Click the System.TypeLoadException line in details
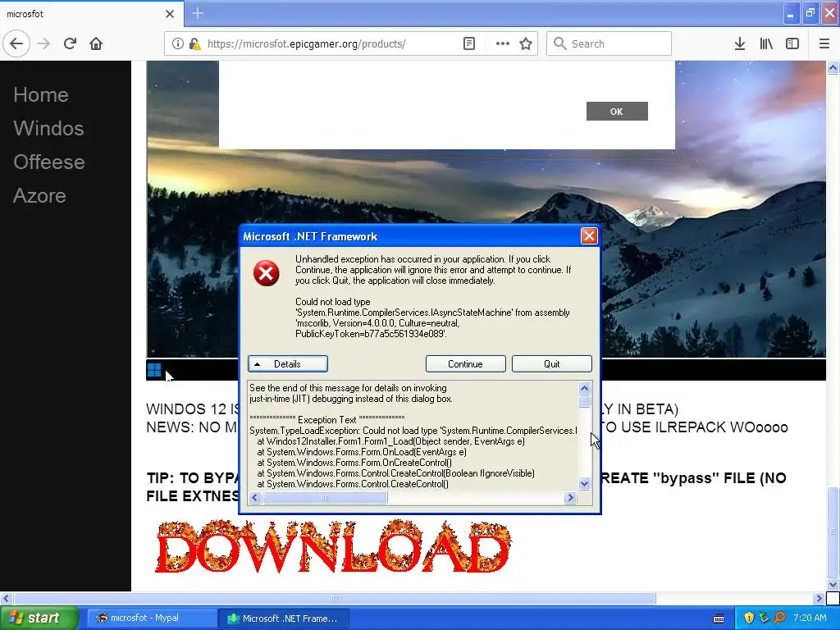 click(x=413, y=431)
